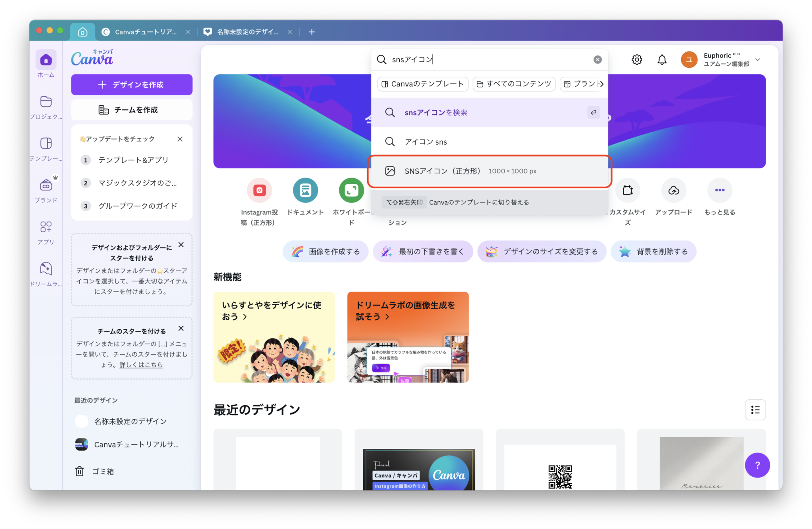Viewport: 812px width, 529px height.
Task: Open the カスタムサイズ icon
Action: [x=628, y=190]
